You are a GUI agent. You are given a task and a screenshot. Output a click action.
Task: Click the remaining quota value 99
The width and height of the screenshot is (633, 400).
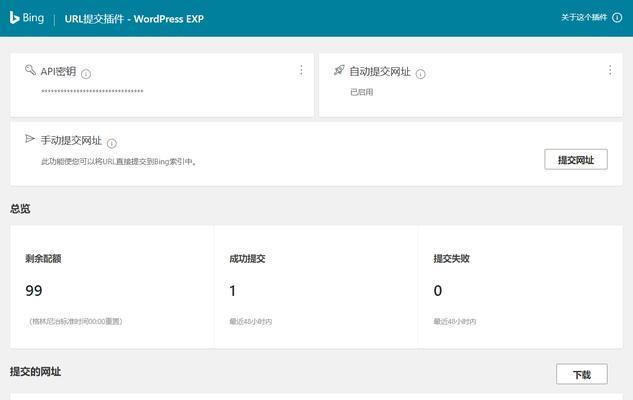pyautogui.click(x=34, y=291)
